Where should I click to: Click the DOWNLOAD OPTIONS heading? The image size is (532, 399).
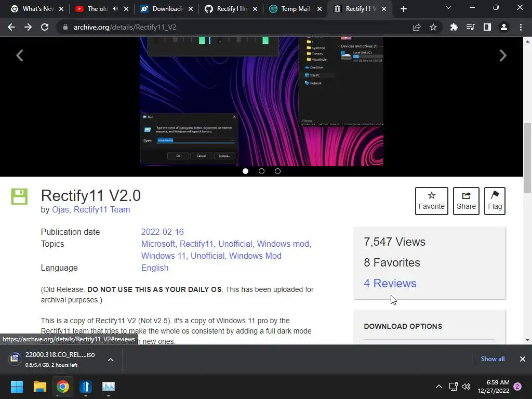(403, 326)
